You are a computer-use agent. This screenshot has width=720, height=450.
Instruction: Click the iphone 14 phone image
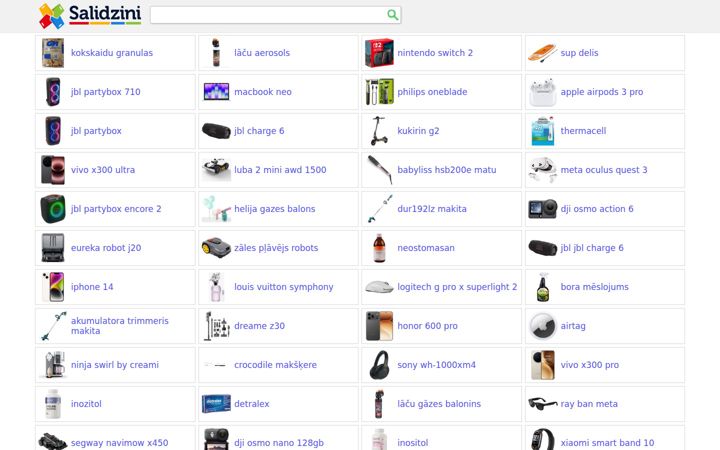(x=53, y=287)
